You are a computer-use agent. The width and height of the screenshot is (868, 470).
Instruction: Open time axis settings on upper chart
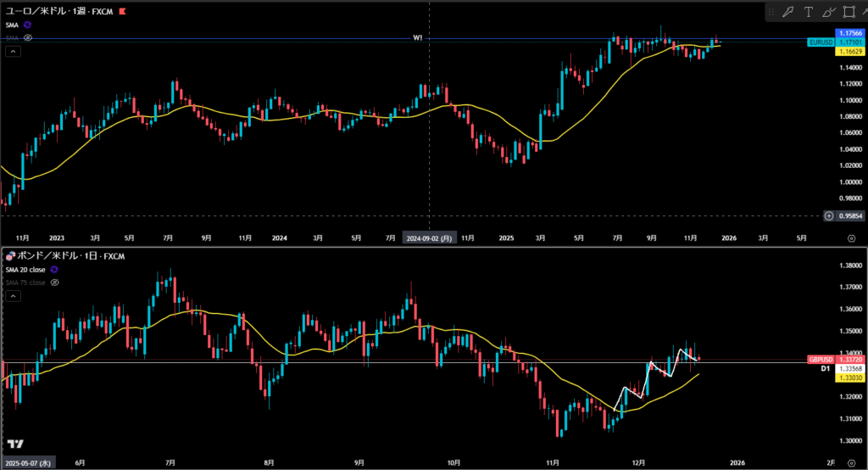pyautogui.click(x=850, y=239)
